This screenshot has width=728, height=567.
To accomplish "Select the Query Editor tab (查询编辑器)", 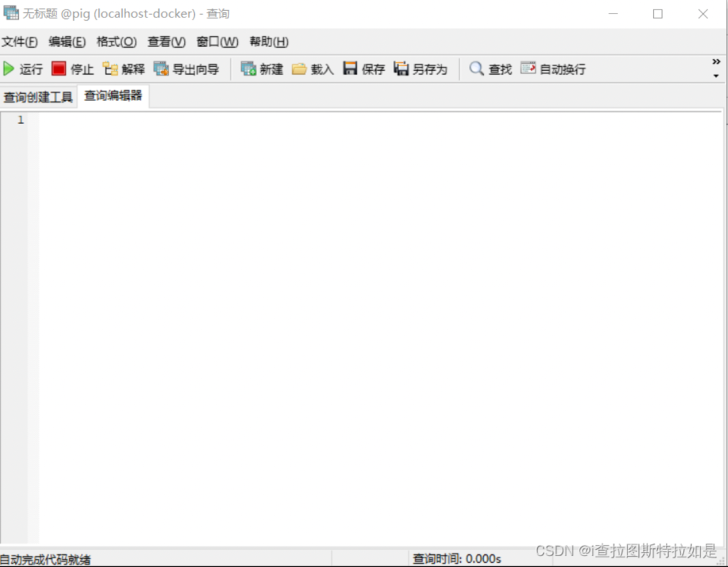I will point(113,96).
